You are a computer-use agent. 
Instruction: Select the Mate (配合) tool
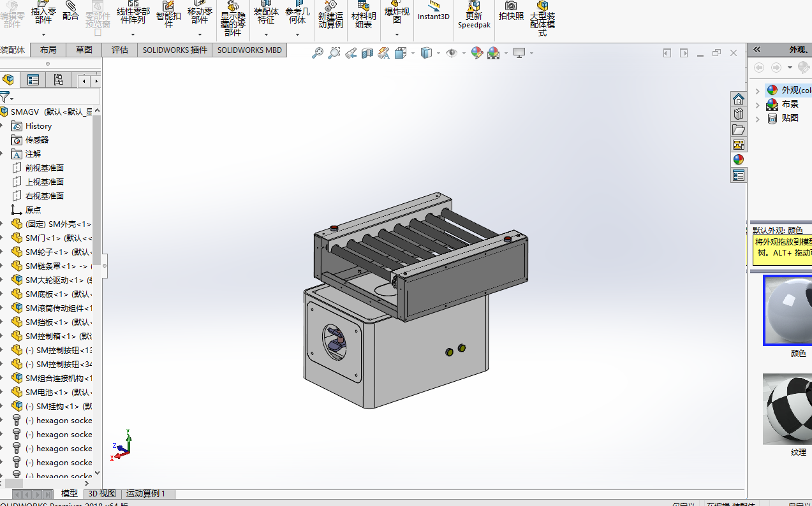pos(71,11)
